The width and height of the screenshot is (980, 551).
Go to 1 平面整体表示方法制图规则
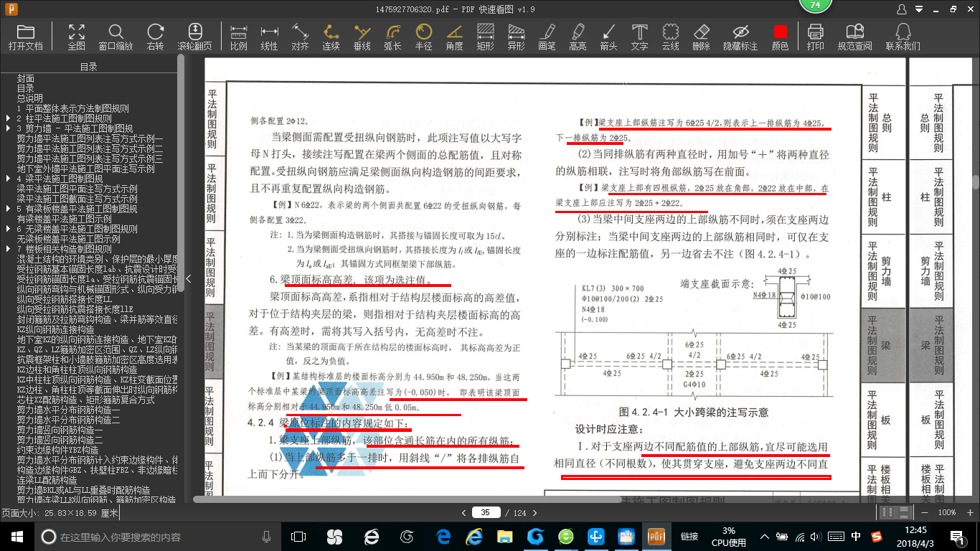[73, 108]
